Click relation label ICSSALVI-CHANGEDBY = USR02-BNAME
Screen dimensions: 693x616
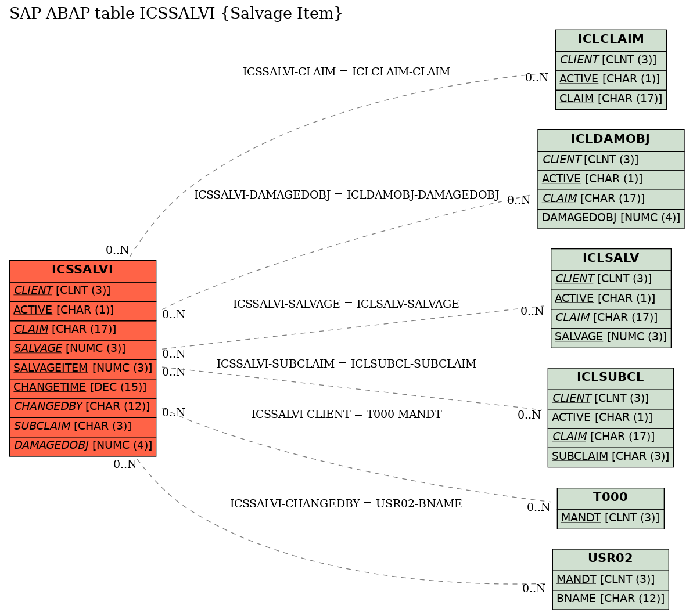(x=346, y=504)
